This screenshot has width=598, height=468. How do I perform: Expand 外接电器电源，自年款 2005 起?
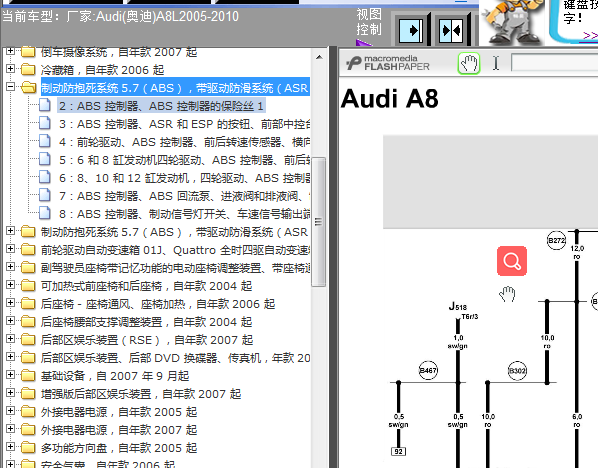[x=11, y=411]
